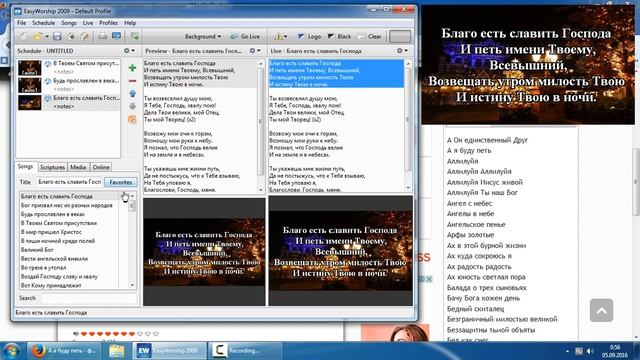Open the Profiles menu
Image resolution: width=640 pixels, height=360 pixels.
tap(108, 23)
